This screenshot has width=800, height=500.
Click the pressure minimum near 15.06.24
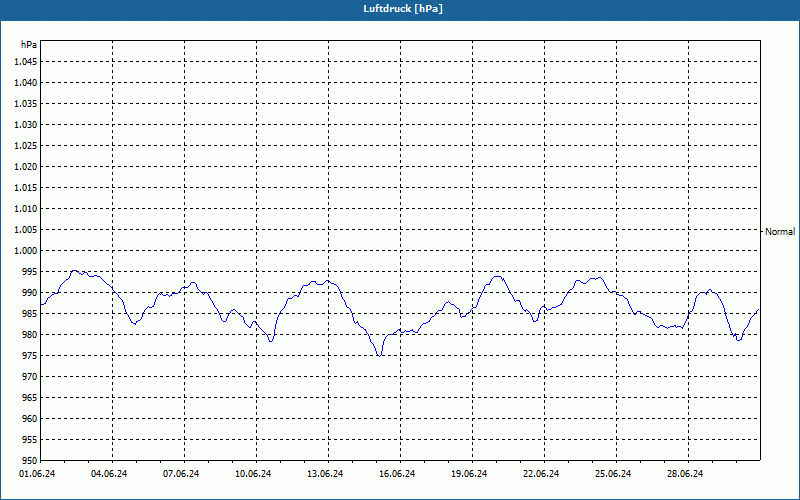(379, 355)
